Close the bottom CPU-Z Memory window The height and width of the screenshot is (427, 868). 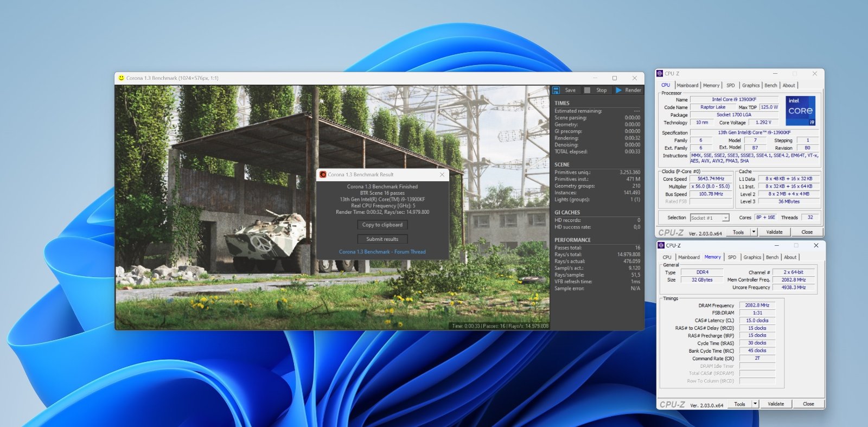pyautogui.click(x=815, y=245)
